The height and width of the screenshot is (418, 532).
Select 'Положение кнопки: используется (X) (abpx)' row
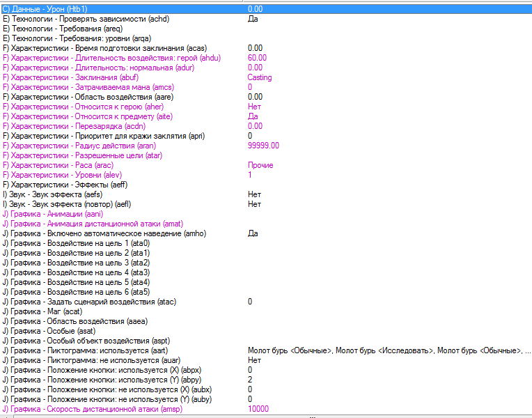(x=266, y=371)
